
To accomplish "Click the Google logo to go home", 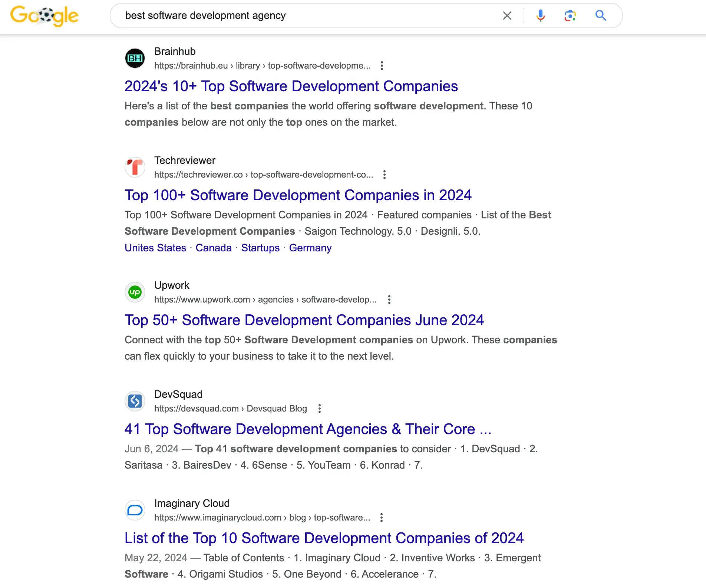I will (44, 16).
